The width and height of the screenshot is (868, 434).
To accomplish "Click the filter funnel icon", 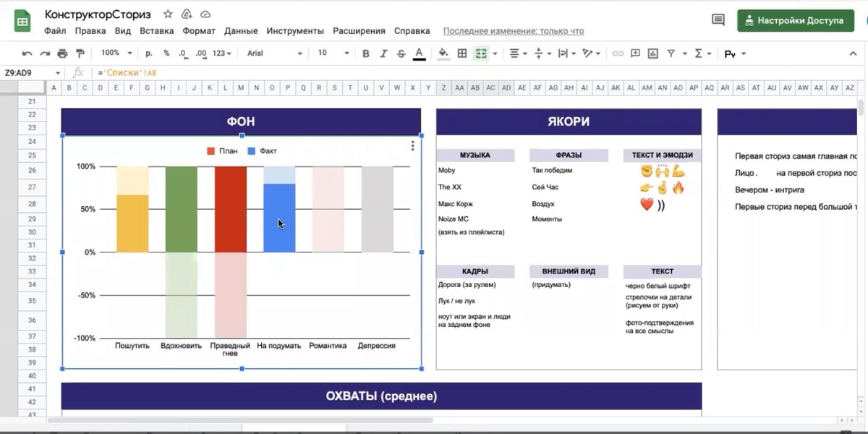I will click(x=671, y=54).
